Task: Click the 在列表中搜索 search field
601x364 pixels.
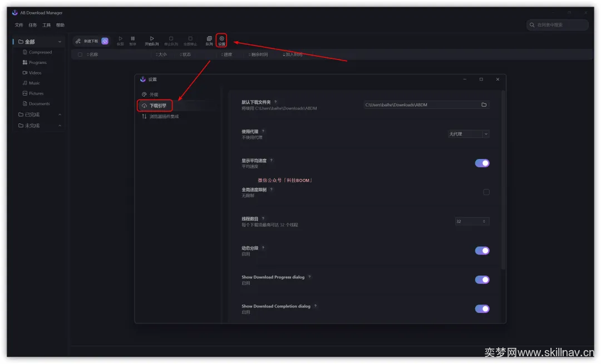Action: (558, 25)
